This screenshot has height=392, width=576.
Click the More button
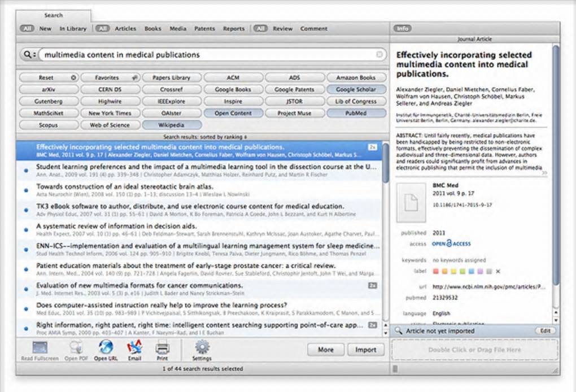coord(326,350)
